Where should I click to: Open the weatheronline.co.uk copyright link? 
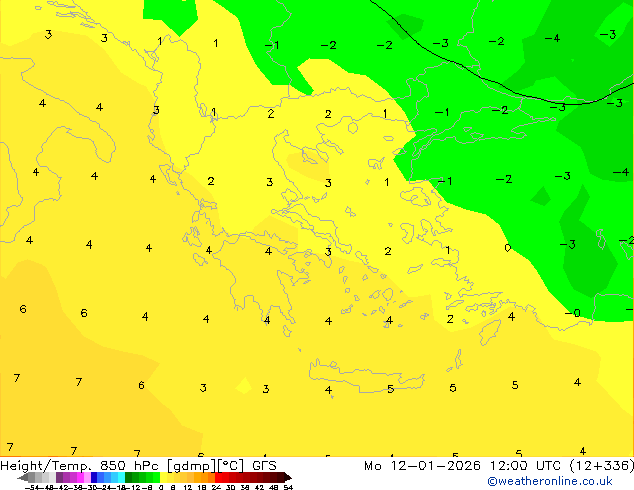point(550,481)
